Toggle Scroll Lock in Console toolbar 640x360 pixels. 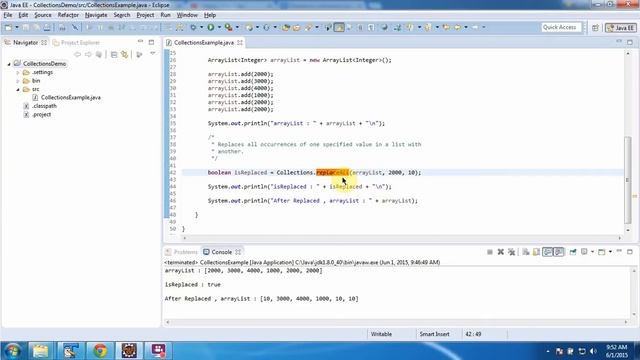click(536, 252)
